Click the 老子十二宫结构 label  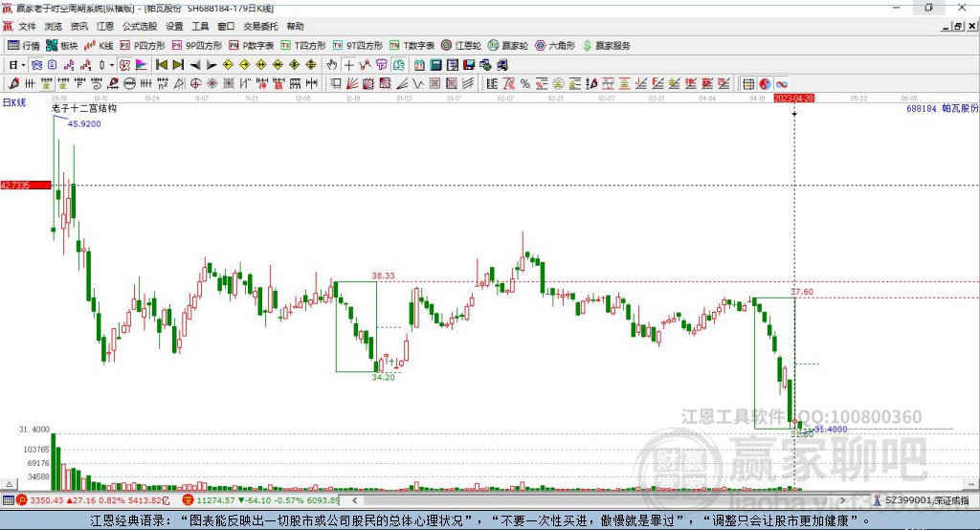point(84,108)
